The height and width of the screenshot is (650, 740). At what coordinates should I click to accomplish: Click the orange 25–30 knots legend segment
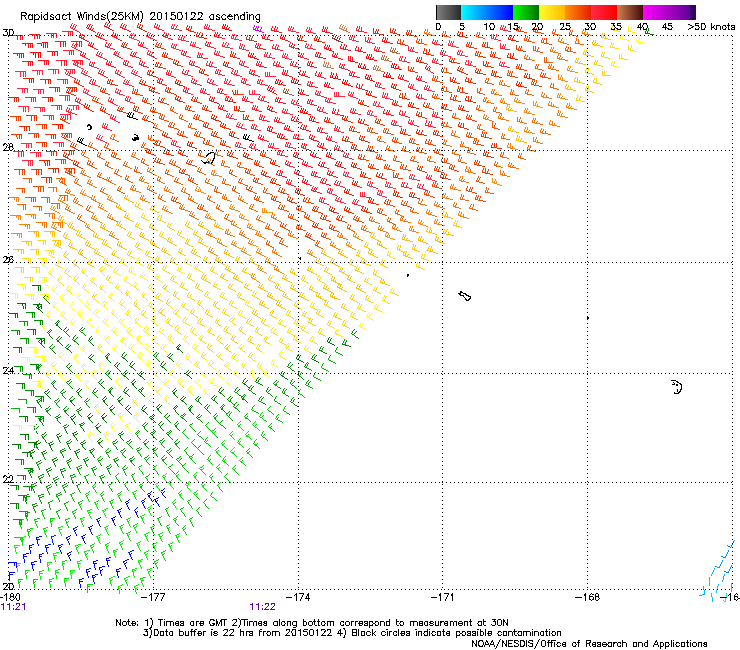578,12
